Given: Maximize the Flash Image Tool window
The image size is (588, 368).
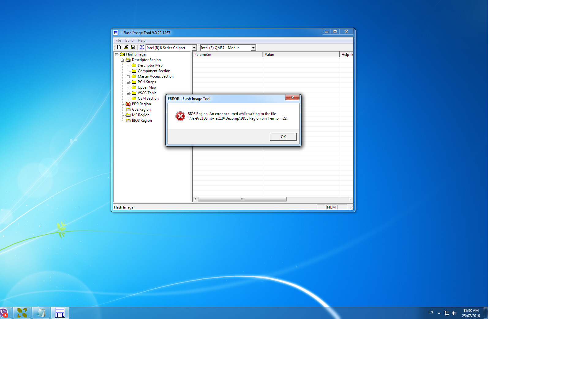Looking at the screenshot, I should [x=335, y=32].
